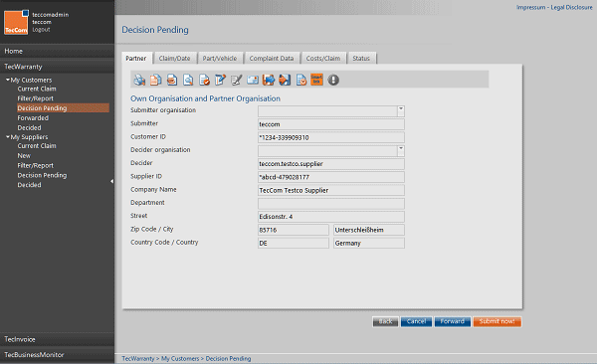Image resolution: width=597 pixels, height=364 pixels.
Task: Click the Back button
Action: pyautogui.click(x=385, y=321)
